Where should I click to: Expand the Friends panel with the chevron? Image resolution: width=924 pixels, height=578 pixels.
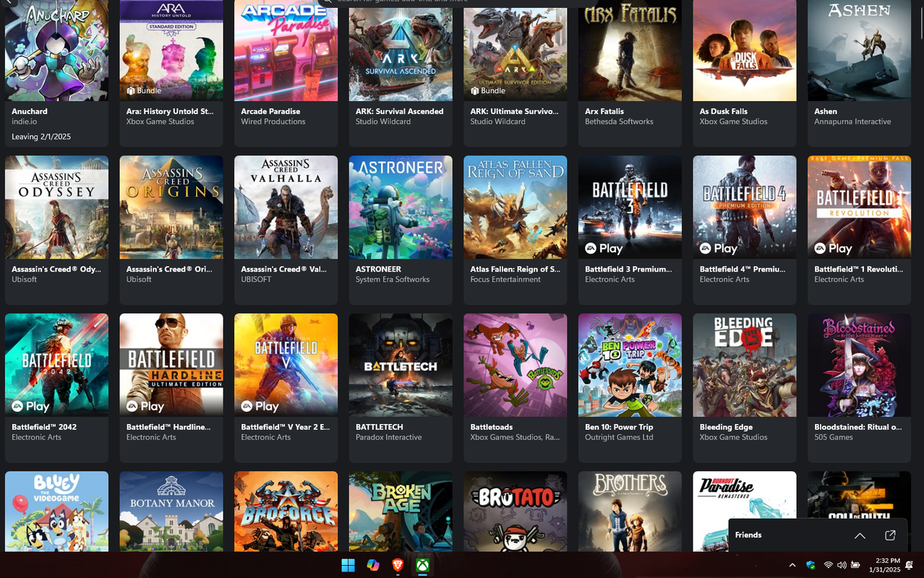coord(860,535)
